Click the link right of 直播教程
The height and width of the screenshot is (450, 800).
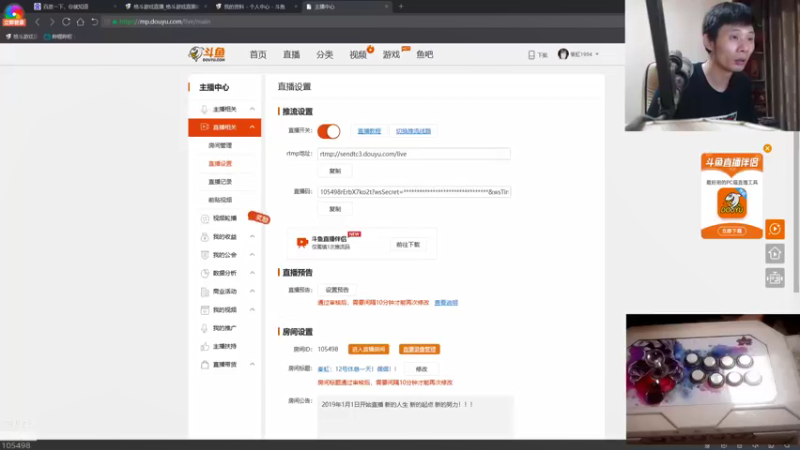click(x=413, y=131)
